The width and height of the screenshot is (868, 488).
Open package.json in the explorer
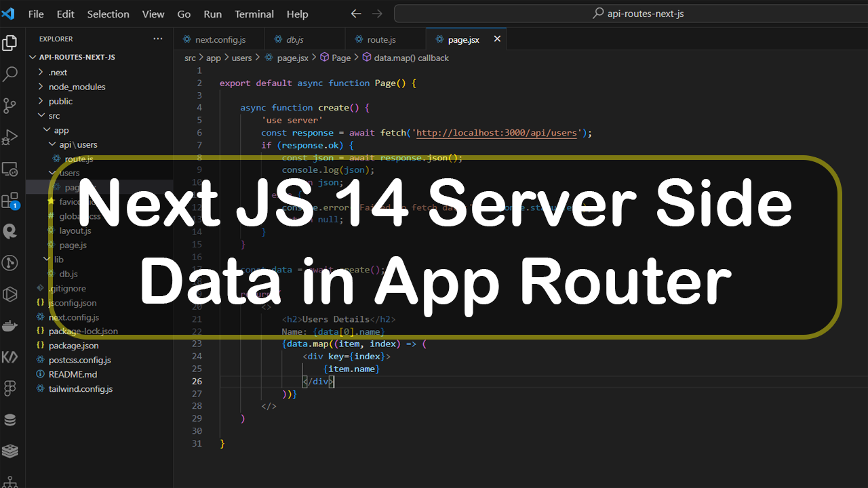[99, 346]
